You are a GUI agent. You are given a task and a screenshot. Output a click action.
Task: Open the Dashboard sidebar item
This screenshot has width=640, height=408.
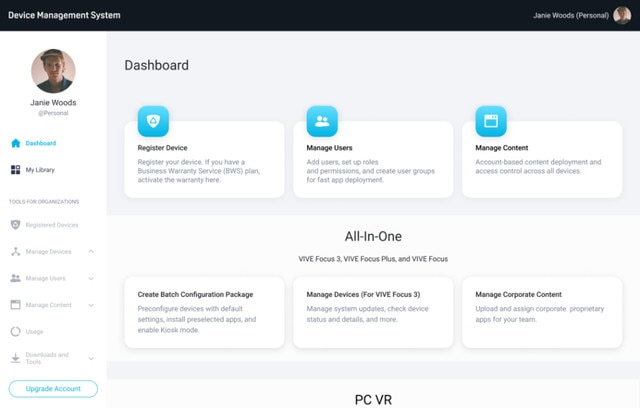pyautogui.click(x=41, y=143)
